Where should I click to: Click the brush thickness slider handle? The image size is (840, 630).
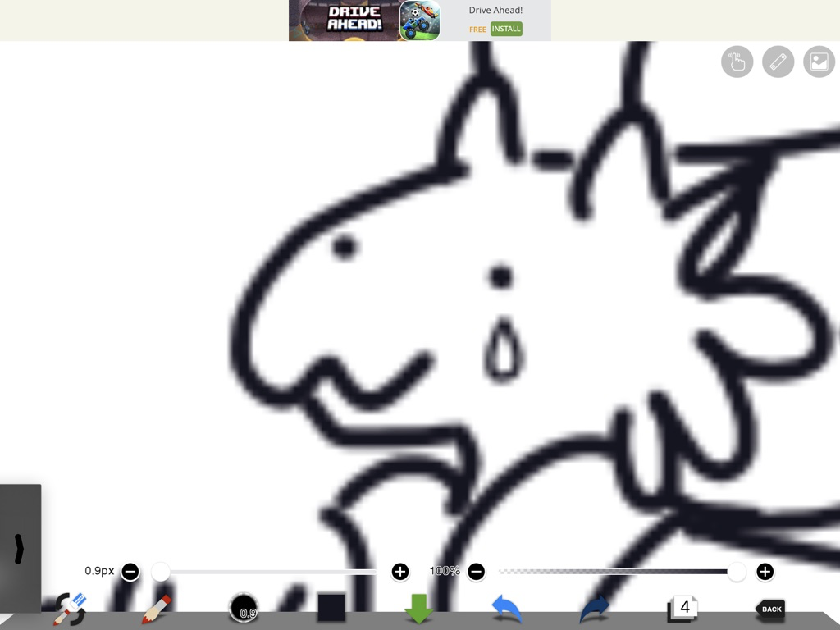(161, 572)
